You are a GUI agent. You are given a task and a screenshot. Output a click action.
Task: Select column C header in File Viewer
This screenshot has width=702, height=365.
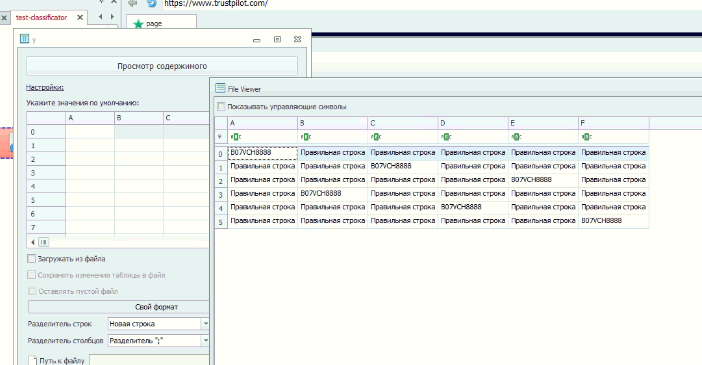coord(403,123)
